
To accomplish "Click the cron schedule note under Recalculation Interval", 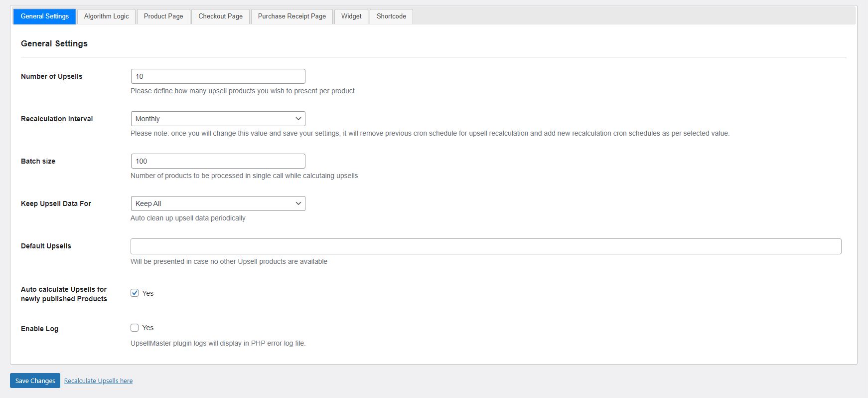I will [430, 133].
